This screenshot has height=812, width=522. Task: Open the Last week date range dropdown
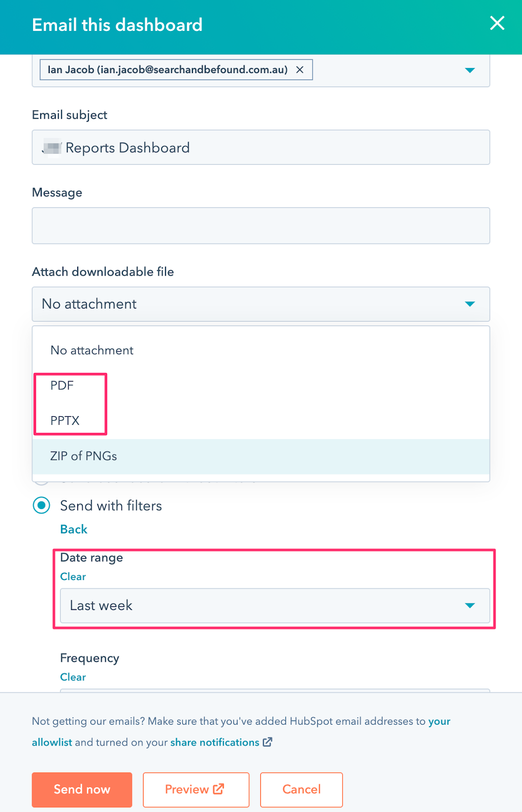coord(275,605)
